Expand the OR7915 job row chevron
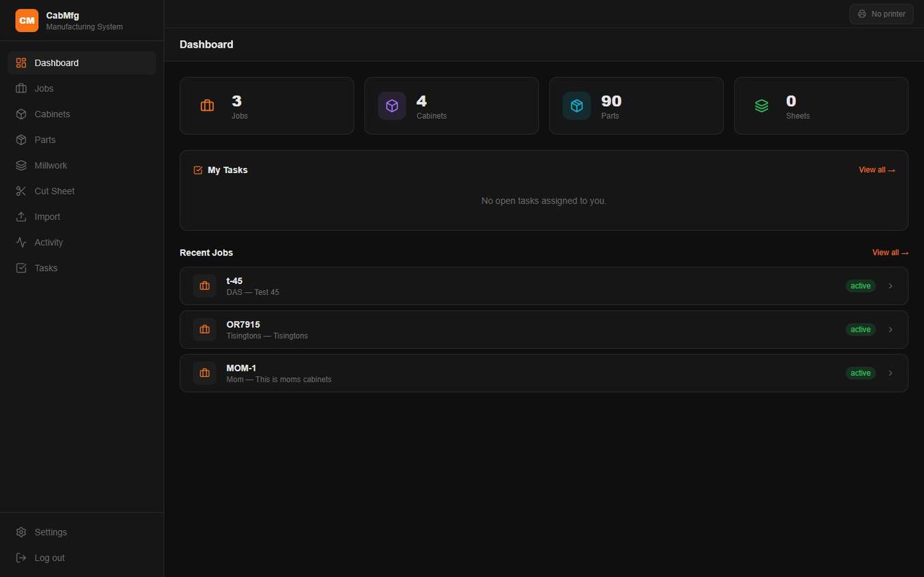Screen dimensions: 924x577 [x=891, y=329]
